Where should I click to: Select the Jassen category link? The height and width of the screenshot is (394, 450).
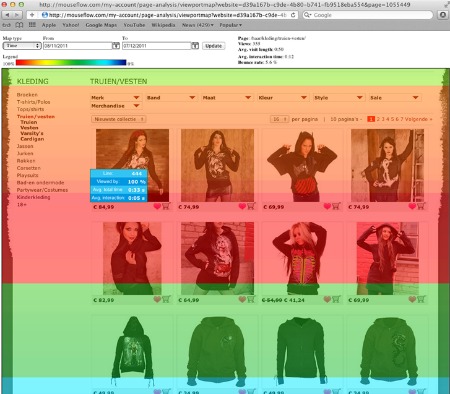[x=25, y=146]
